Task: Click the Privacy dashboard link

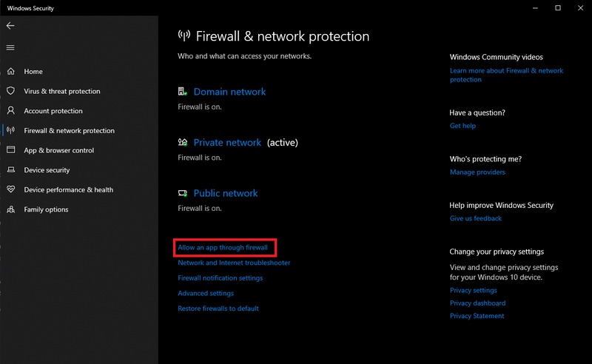Action: (x=477, y=303)
